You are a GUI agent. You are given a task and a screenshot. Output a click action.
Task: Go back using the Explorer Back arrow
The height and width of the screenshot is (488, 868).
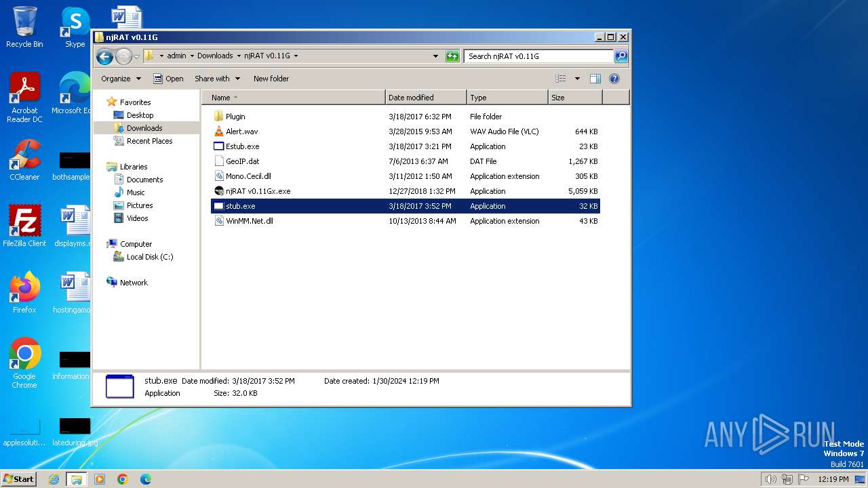coord(104,56)
